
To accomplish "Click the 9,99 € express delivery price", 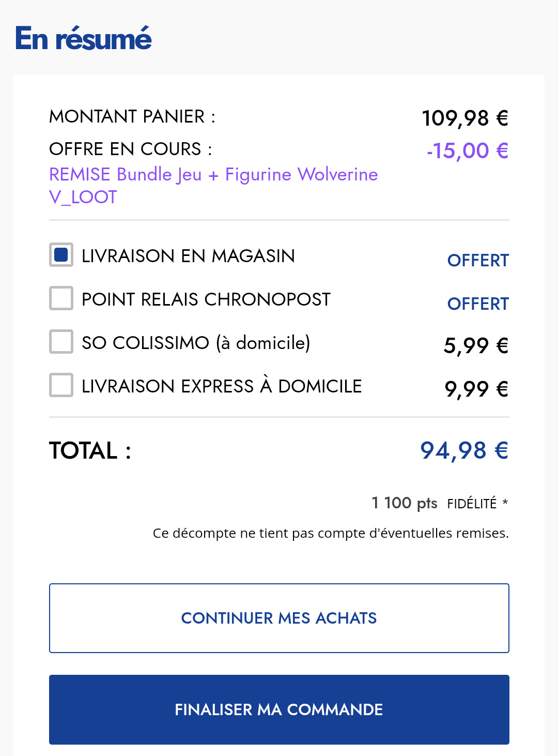I will coord(476,389).
